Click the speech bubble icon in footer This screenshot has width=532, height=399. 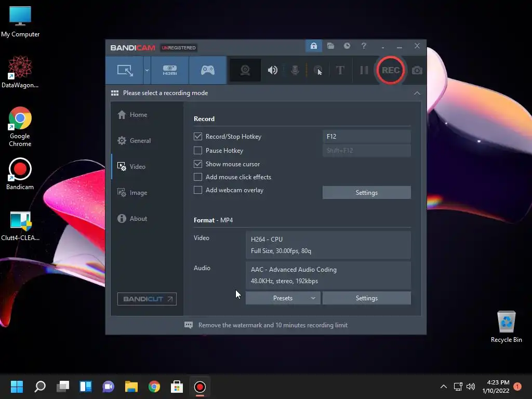click(188, 325)
